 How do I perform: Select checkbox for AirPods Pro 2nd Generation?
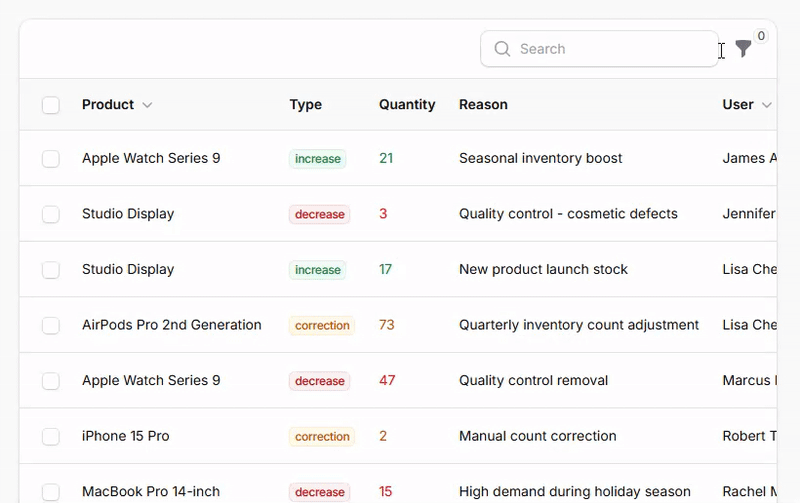[51, 325]
